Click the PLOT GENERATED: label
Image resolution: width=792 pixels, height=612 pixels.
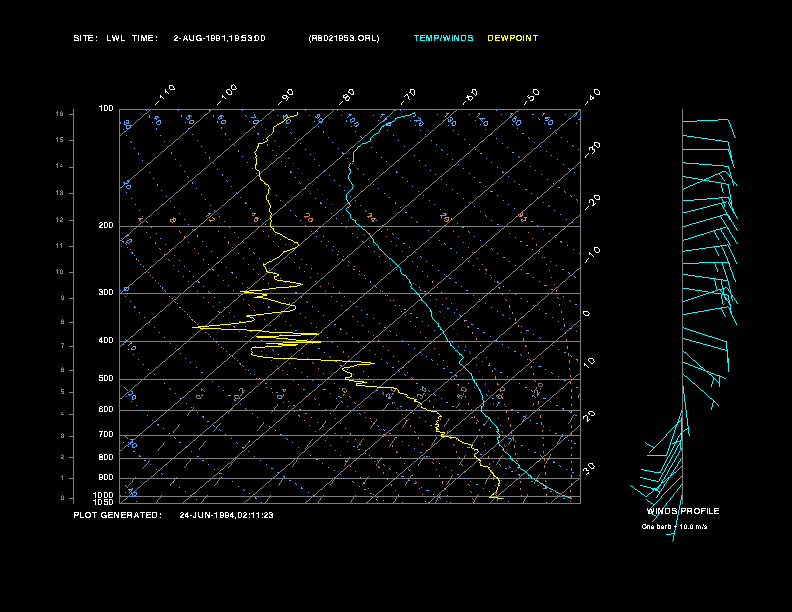[x=118, y=515]
